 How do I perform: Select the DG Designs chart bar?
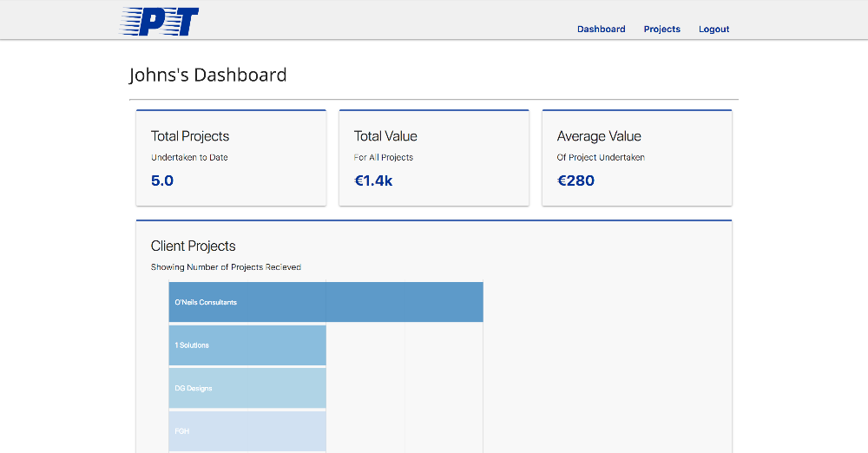point(247,388)
